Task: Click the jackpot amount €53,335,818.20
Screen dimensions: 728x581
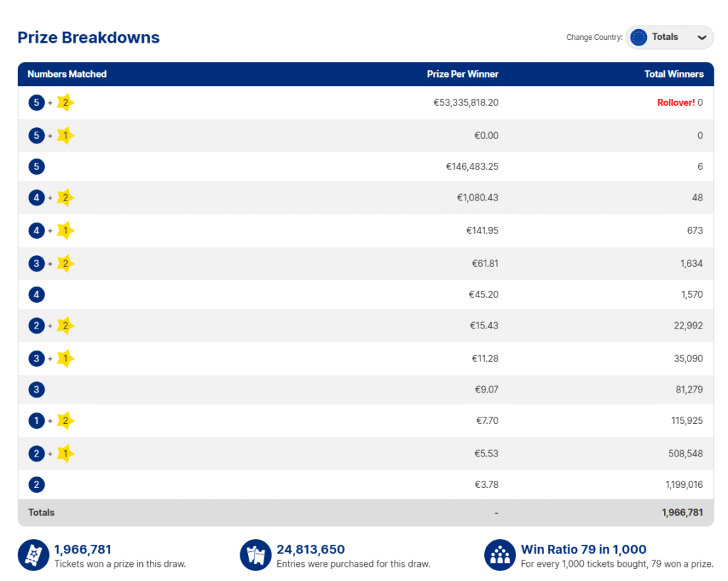Action: pyautogui.click(x=466, y=102)
